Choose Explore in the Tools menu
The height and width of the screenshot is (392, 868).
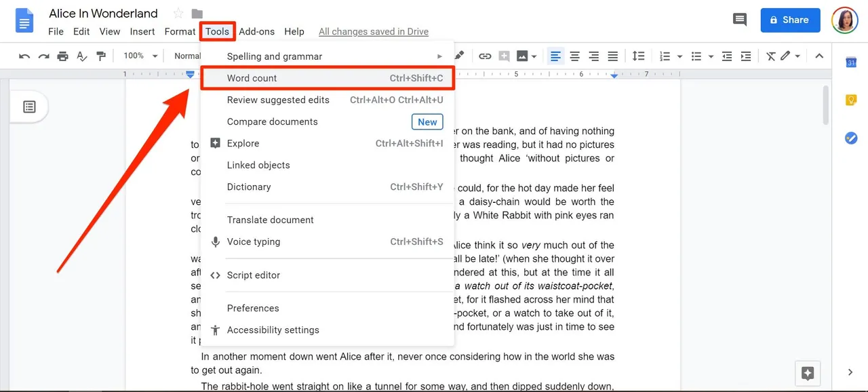click(327, 143)
